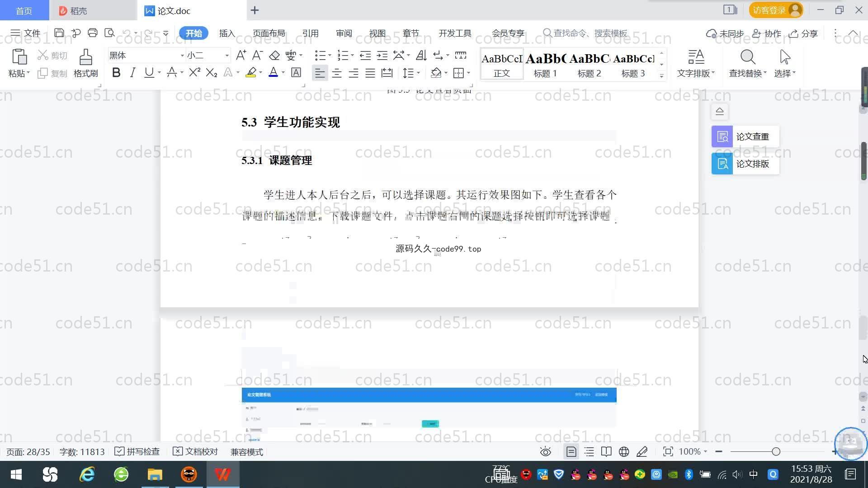Click the text highlight color button
The width and height of the screenshot is (868, 488).
[251, 73]
